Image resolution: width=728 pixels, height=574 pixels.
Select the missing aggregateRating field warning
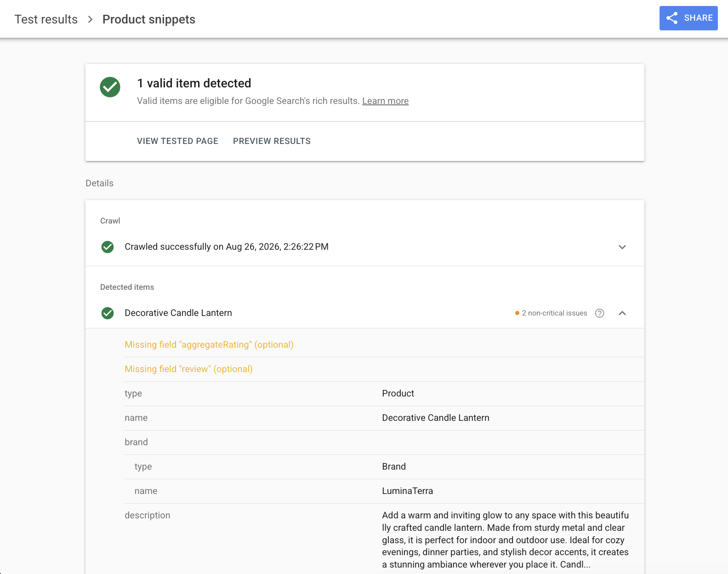point(209,344)
